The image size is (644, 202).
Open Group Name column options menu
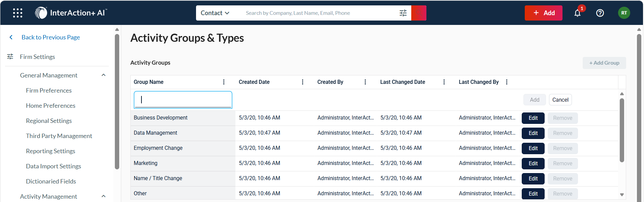(x=224, y=82)
